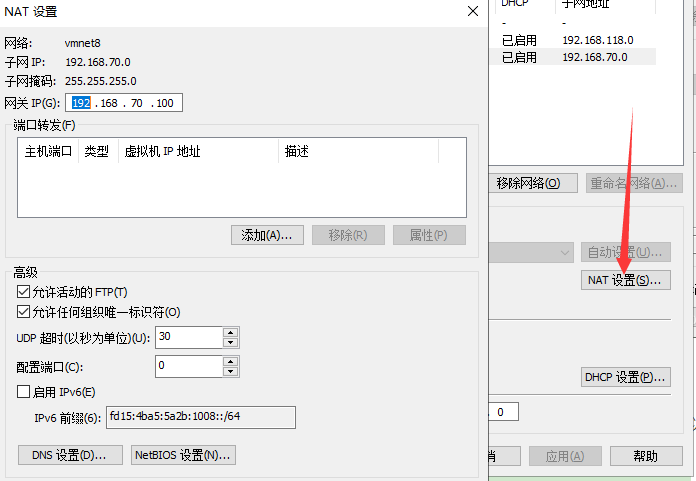The width and height of the screenshot is (696, 481).
Task: Click the 主机端口 column header
Action: (48, 151)
